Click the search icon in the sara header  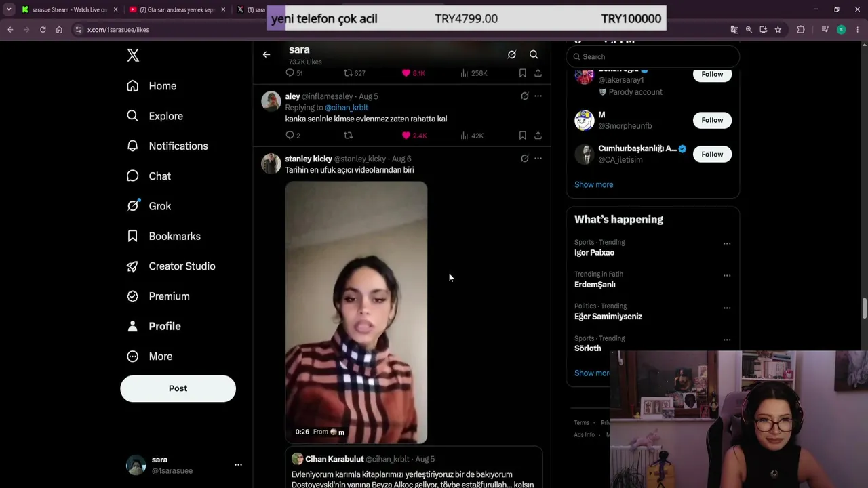534,54
